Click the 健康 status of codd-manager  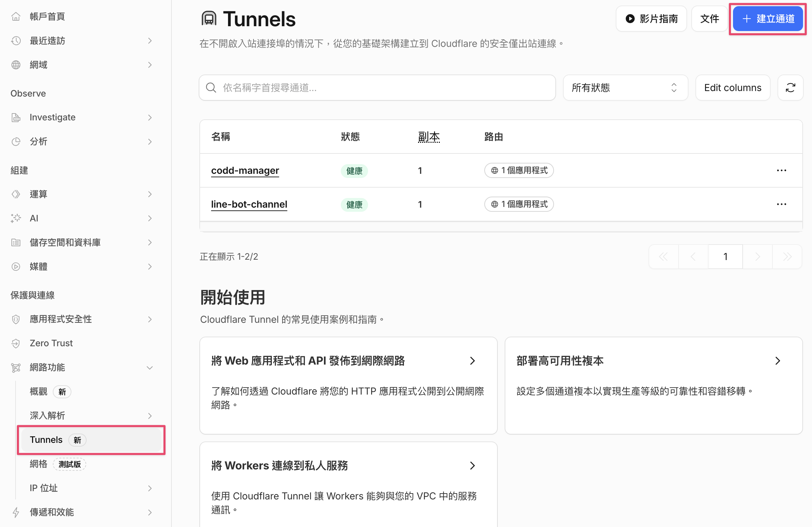pyautogui.click(x=354, y=171)
